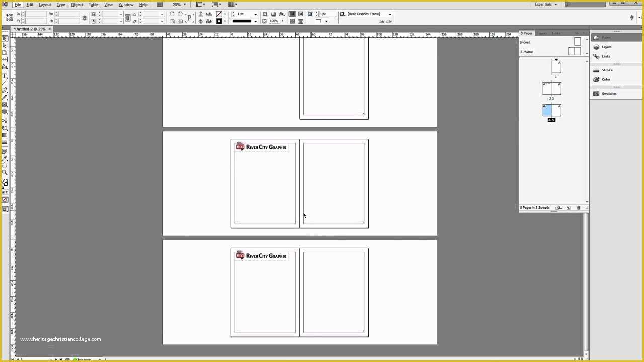Select the Gap tool
The image size is (644, 362).
5,59
